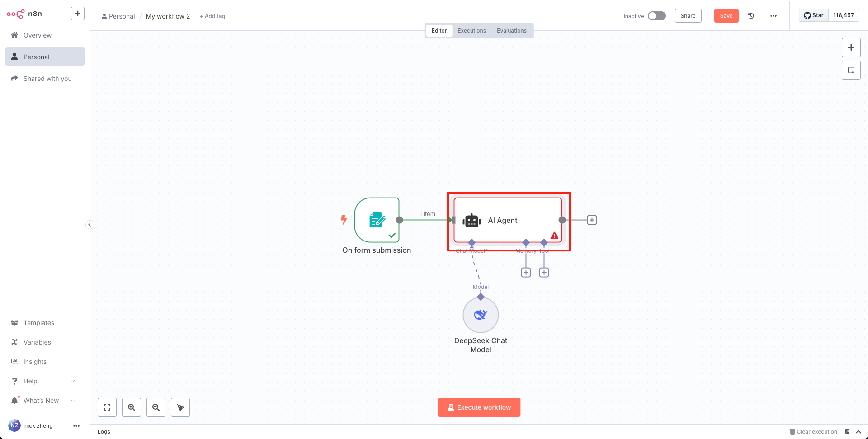
Task: Rename the workflow title My workflow 2
Action: [x=168, y=16]
